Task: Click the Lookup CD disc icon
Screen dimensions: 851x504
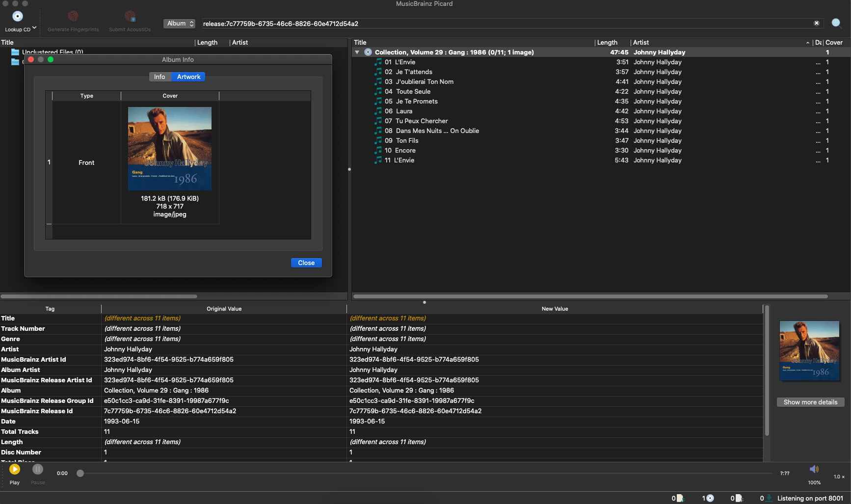Action: [x=18, y=17]
